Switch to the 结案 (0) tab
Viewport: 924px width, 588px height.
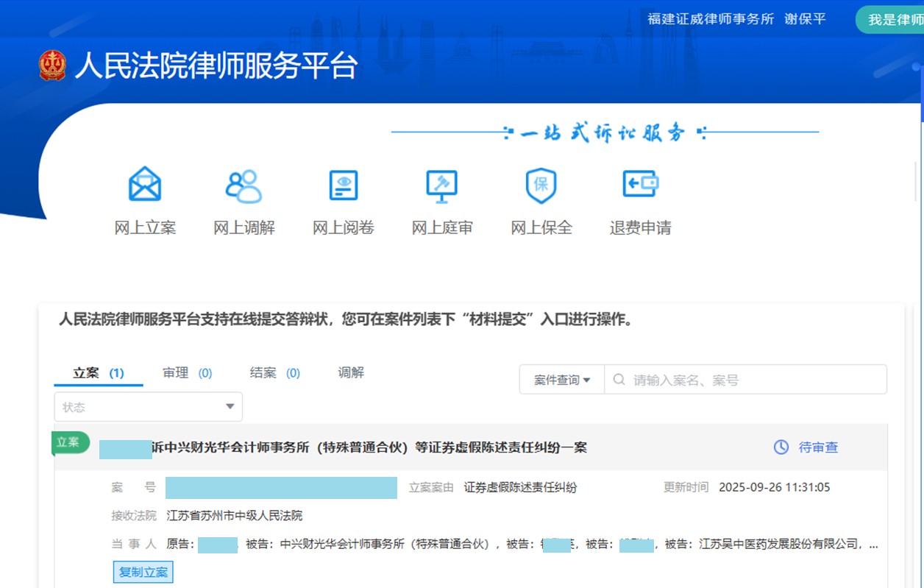(275, 373)
